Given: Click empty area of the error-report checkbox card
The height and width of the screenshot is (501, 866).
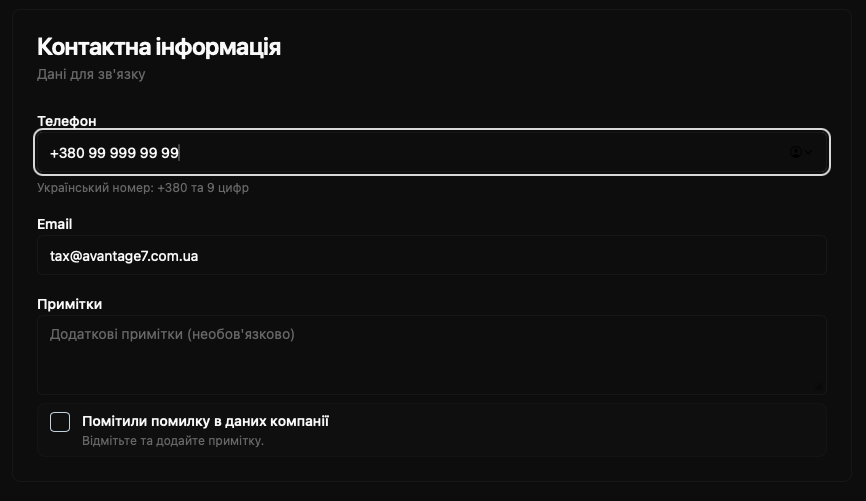Looking at the screenshot, I should [600, 430].
